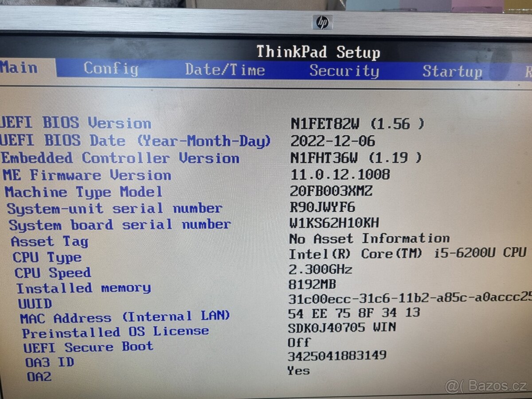The height and width of the screenshot is (399, 532).
Task: Switch to the Security tab
Action: click(x=344, y=69)
